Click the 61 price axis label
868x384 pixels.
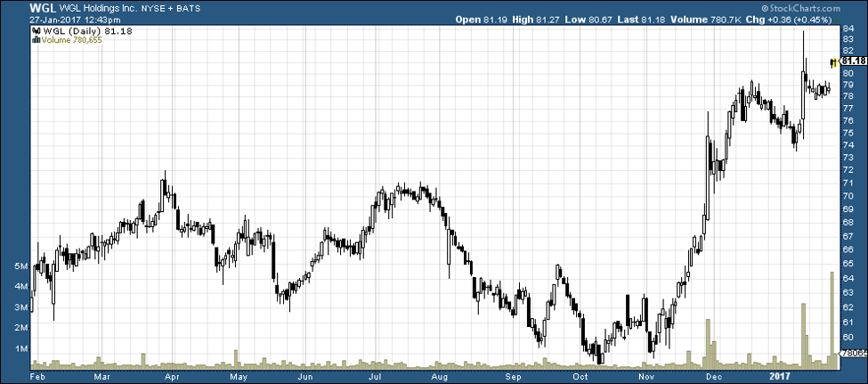(847, 323)
